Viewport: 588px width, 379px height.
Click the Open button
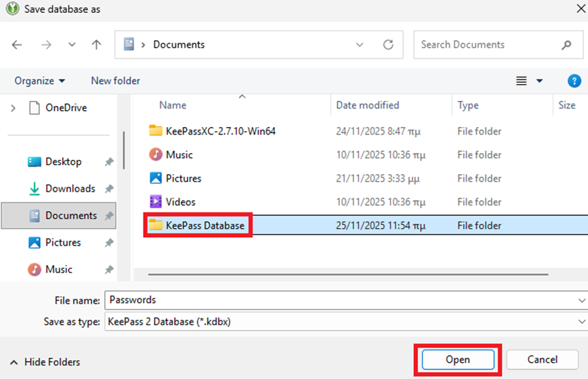click(457, 359)
